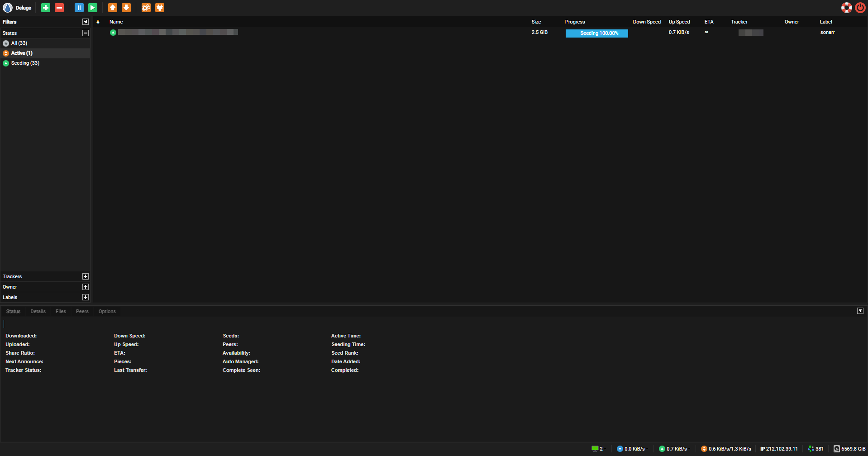Open the Files tab
This screenshot has width=868, height=456.
pos(61,311)
